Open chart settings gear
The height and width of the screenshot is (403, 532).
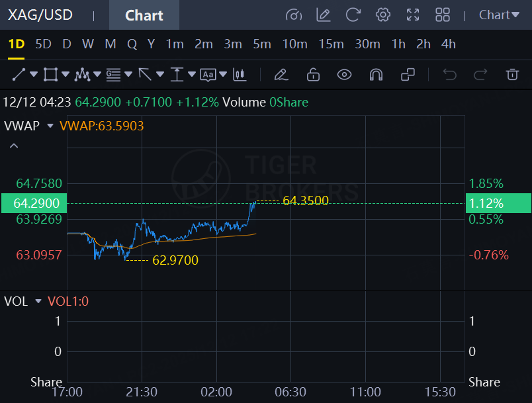[383, 15]
